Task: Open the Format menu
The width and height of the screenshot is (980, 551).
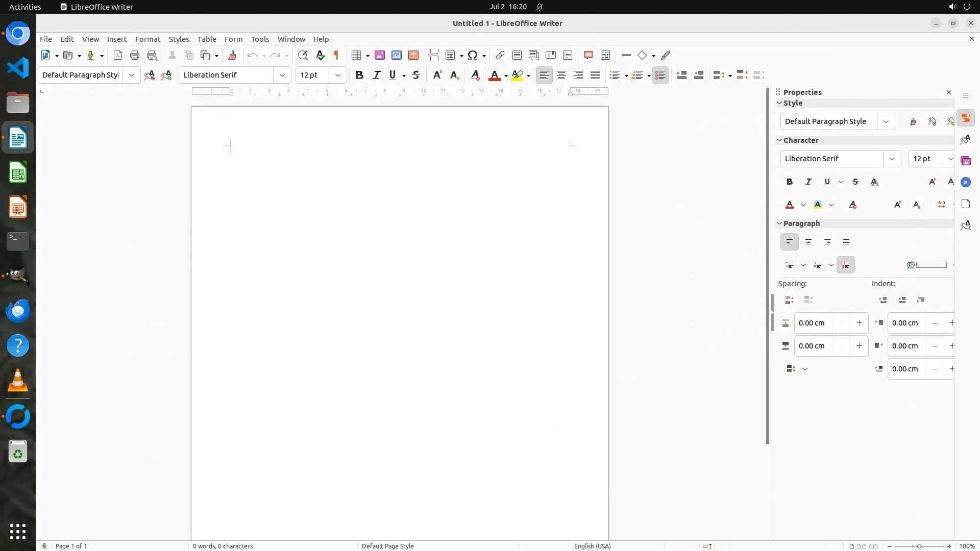Action: coord(148,39)
